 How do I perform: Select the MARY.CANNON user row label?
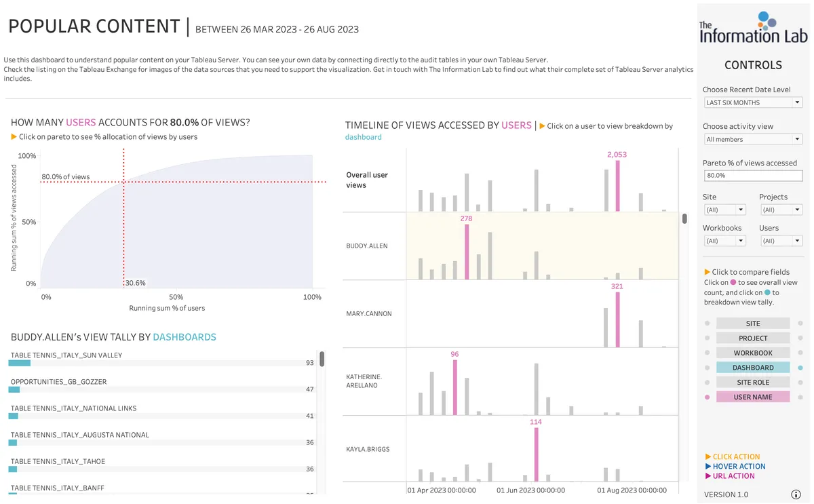[368, 313]
